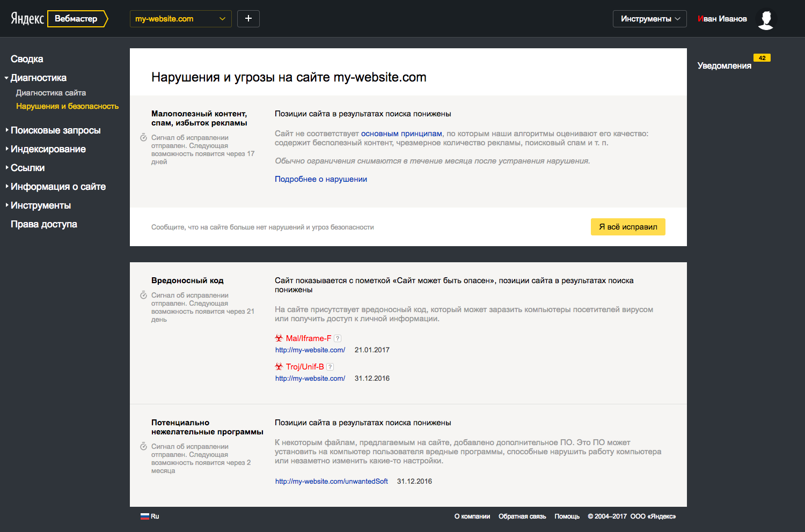Open Уведомления notifications
This screenshot has height=532, width=805.
(x=724, y=65)
